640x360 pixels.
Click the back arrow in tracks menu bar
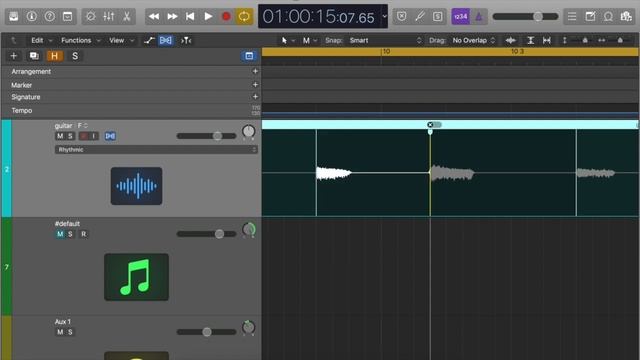pyautogui.click(x=13, y=40)
